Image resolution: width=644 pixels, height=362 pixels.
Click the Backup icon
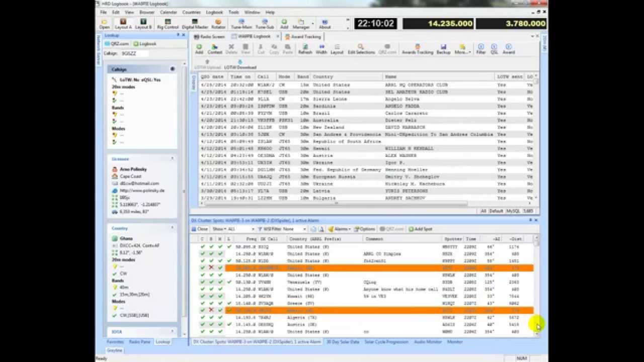pyautogui.click(x=443, y=49)
